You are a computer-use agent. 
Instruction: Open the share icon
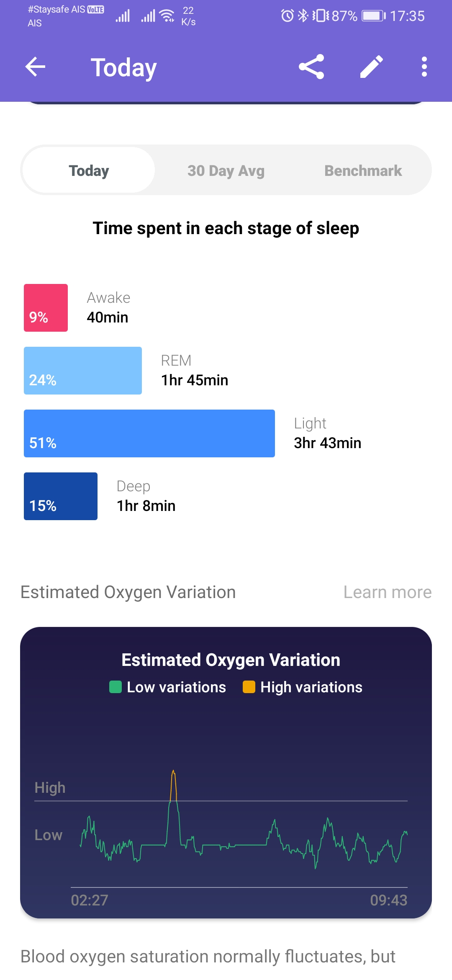[x=311, y=67]
